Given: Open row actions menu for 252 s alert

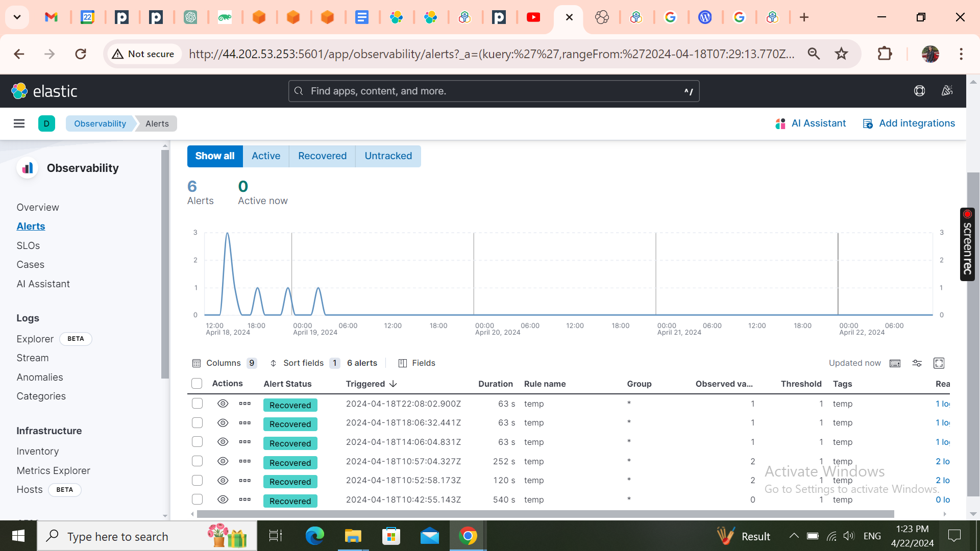Looking at the screenshot, I should point(245,461).
